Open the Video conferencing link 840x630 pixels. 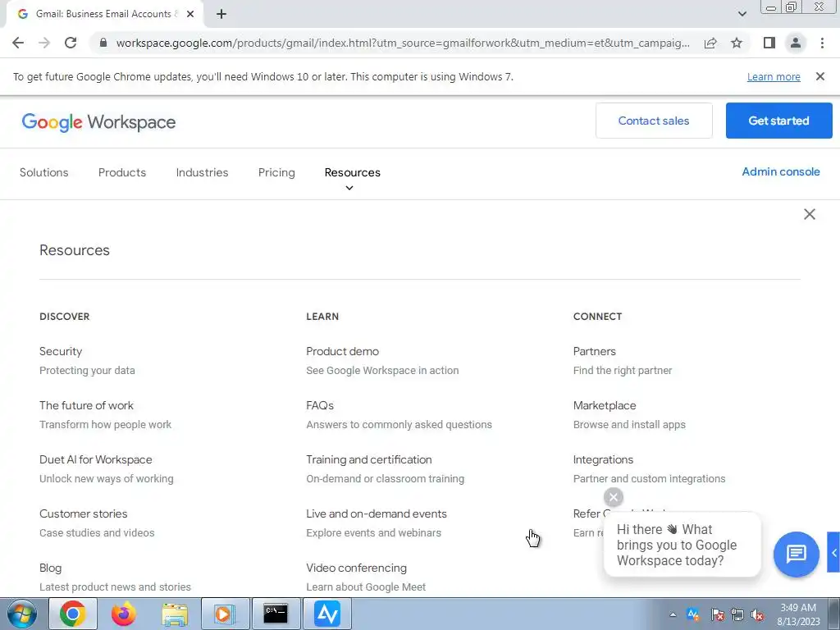pos(356,568)
